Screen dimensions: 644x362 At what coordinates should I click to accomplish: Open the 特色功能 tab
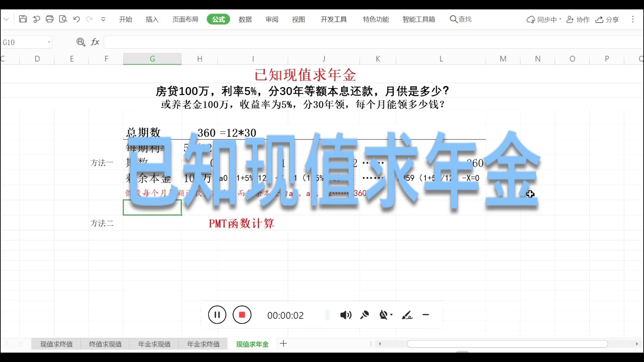tap(376, 19)
